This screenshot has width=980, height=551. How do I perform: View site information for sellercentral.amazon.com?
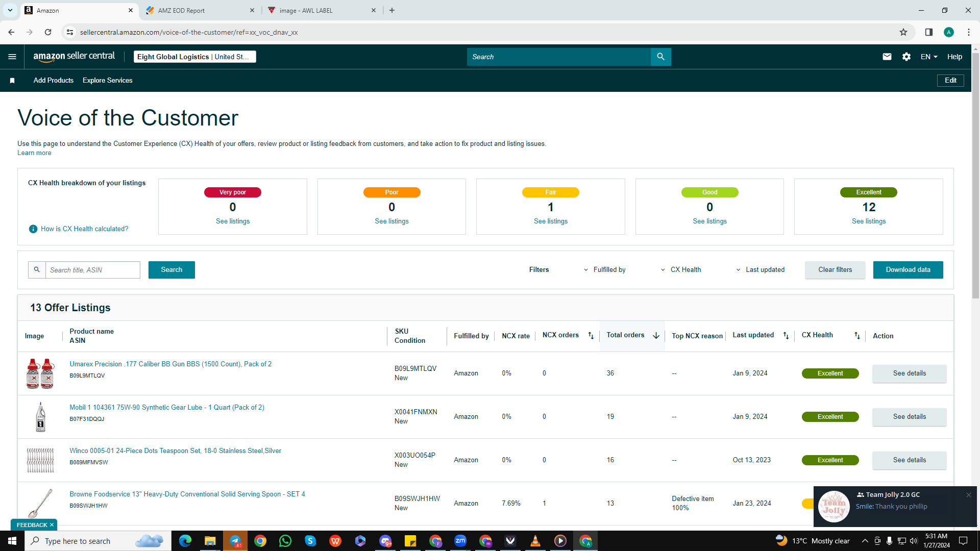[70, 32]
